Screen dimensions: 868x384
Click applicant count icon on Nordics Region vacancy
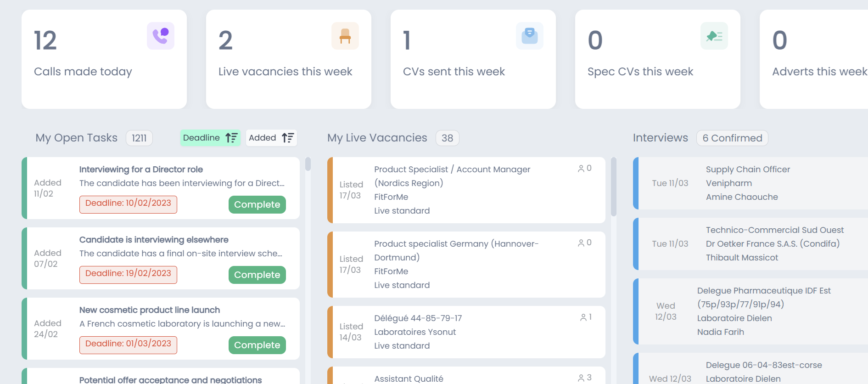(x=581, y=169)
